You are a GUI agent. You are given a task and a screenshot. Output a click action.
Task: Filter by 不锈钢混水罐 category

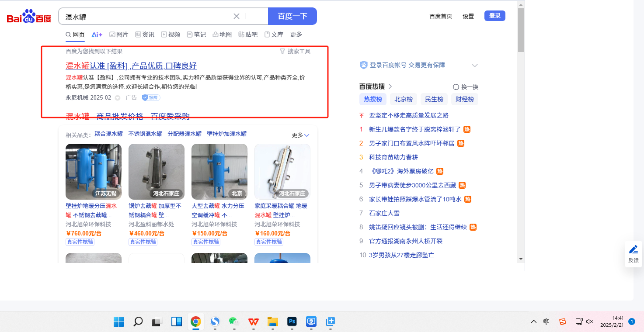[145, 134]
